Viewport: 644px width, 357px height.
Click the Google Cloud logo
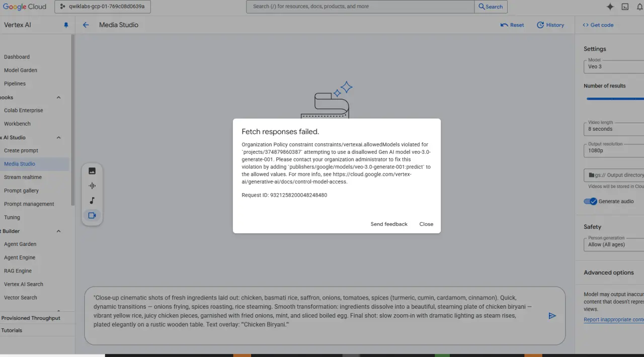[25, 7]
